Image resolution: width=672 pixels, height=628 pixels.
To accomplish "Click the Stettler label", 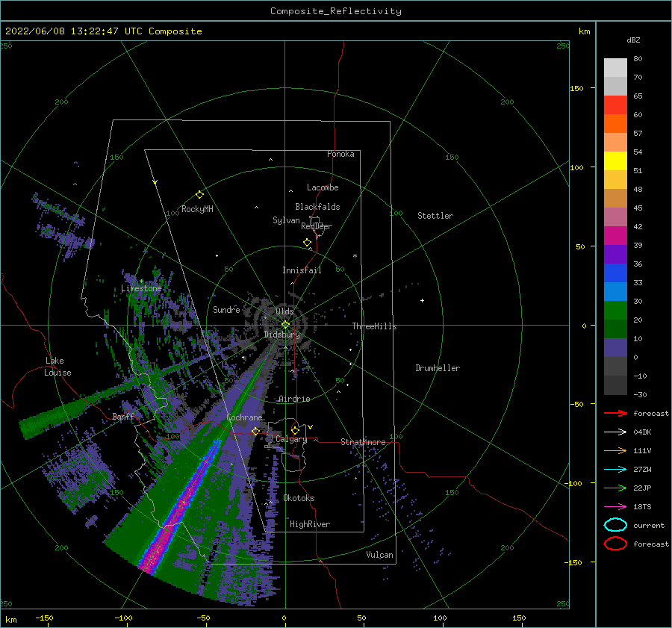I will [435, 216].
